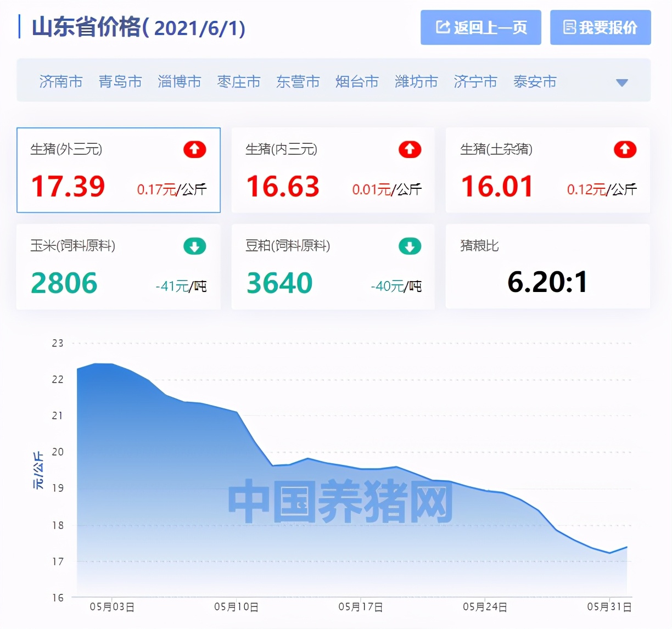
Task: Open the 东营市 city tab
Action: click(x=298, y=82)
